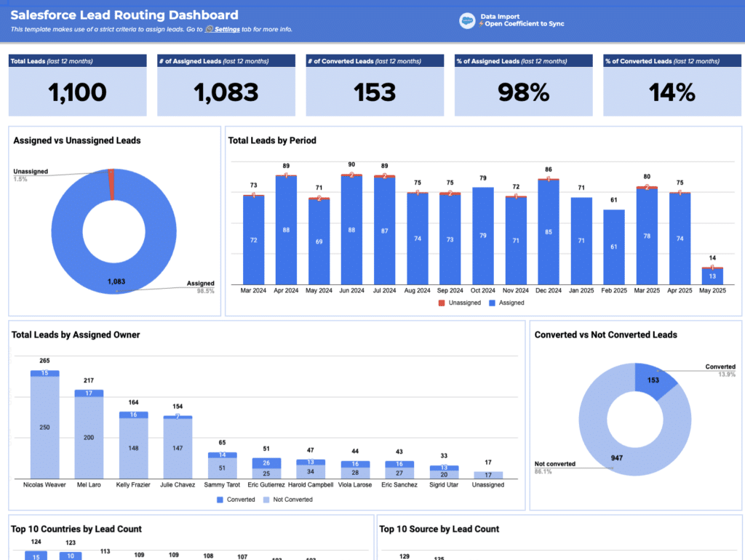Click the 98% Assigned Leads value
This screenshot has width=745, height=560.
524,92
